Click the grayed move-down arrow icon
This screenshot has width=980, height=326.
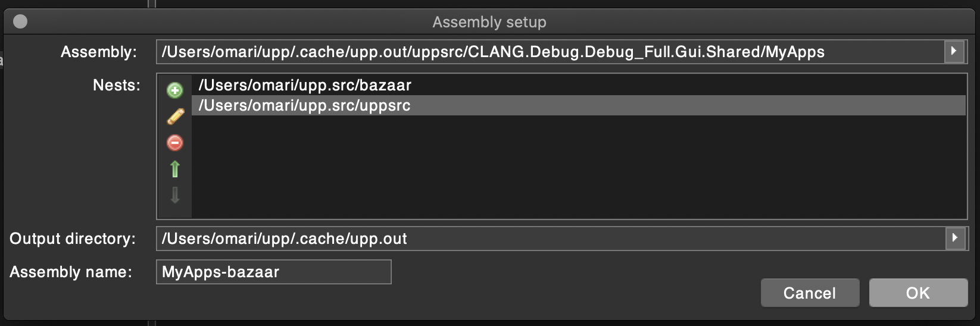174,196
